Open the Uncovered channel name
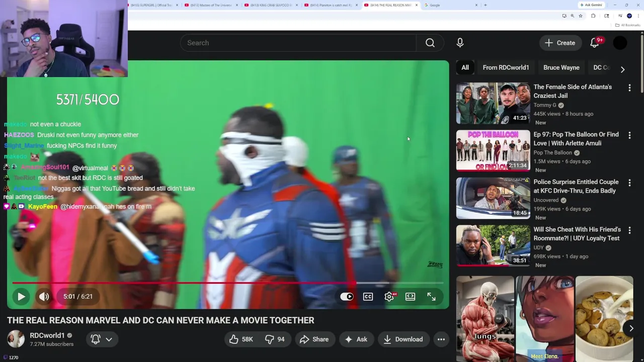The height and width of the screenshot is (362, 644). point(546,200)
